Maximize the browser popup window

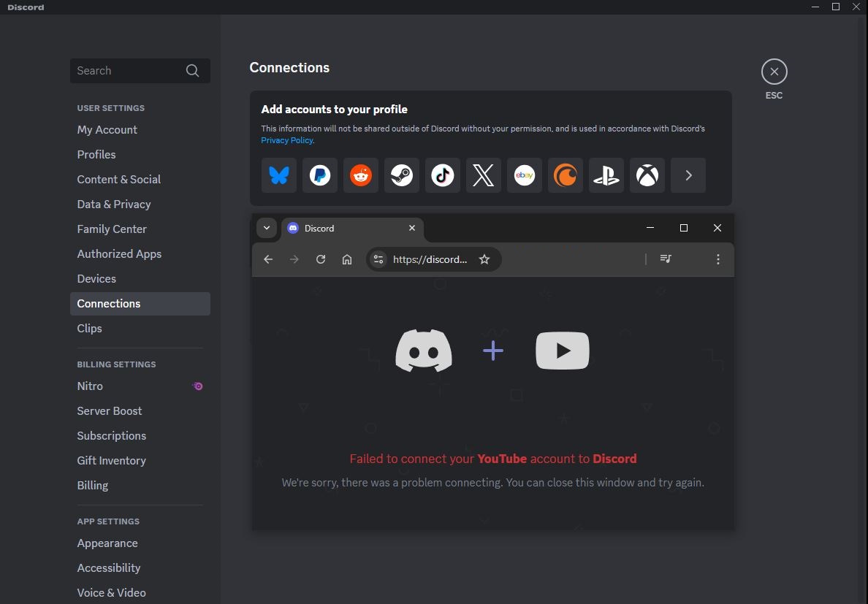pos(684,228)
